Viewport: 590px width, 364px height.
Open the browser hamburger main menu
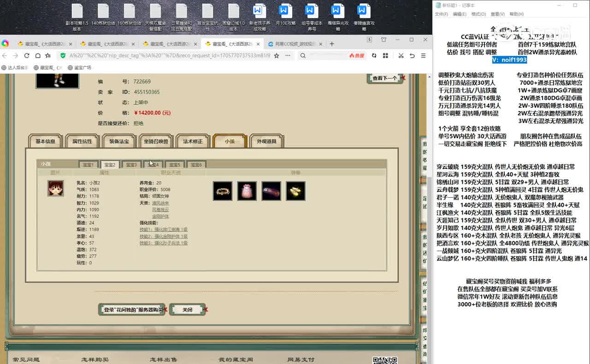pyautogui.click(x=424, y=55)
